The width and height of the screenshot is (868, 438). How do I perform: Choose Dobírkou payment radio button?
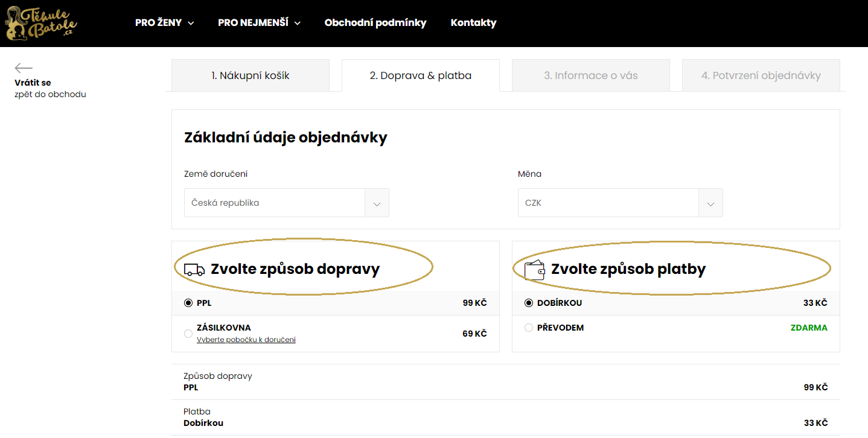(529, 303)
